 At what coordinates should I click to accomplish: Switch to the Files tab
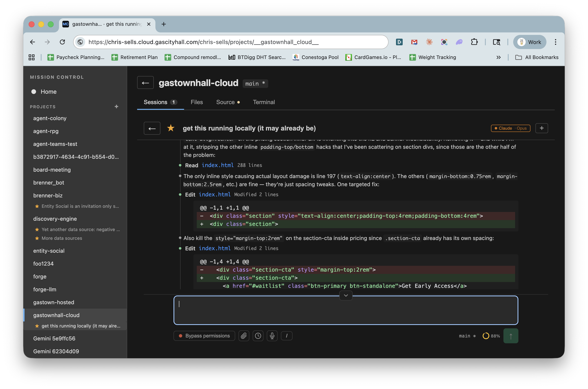(x=197, y=102)
